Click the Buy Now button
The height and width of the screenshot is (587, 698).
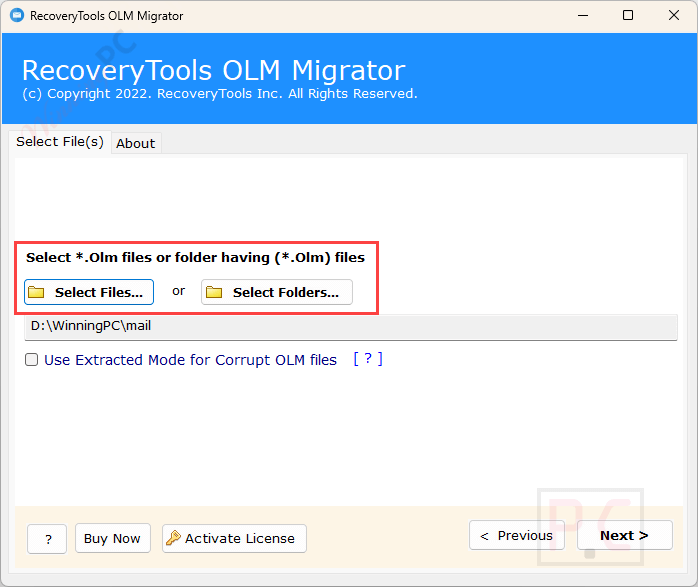113,538
